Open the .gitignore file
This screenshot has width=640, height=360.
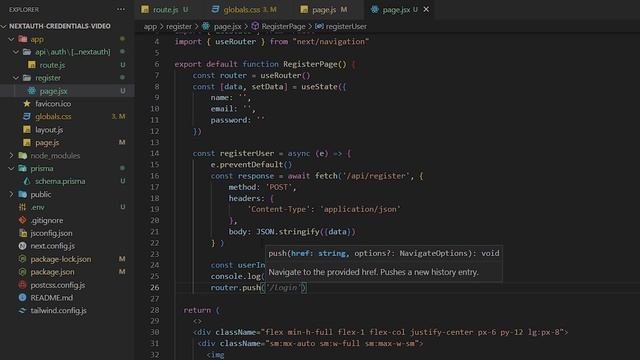(x=47, y=220)
